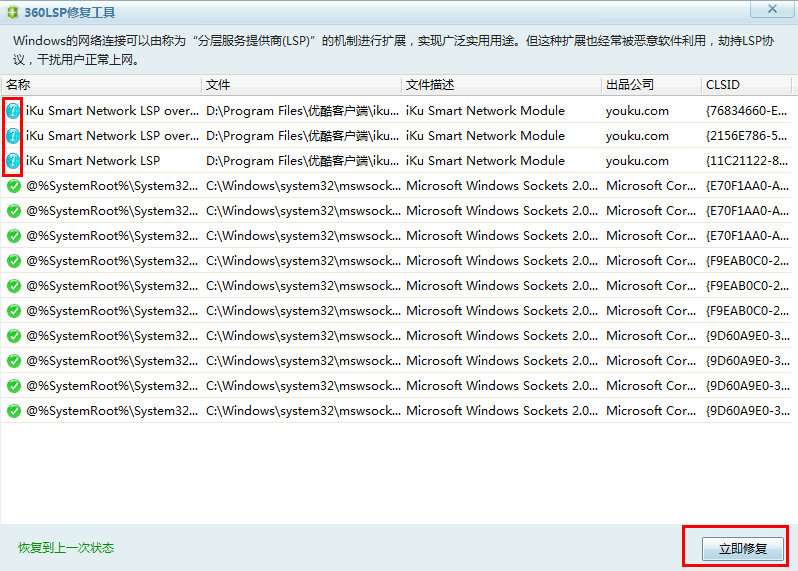Click green checkmark of last Microsoft row
Screen dimensions: 798x571
tap(14, 410)
